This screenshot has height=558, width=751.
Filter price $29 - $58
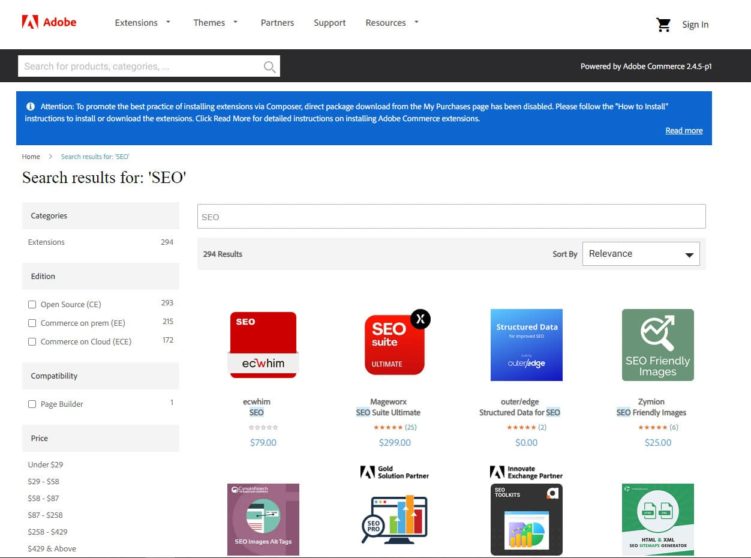44,481
